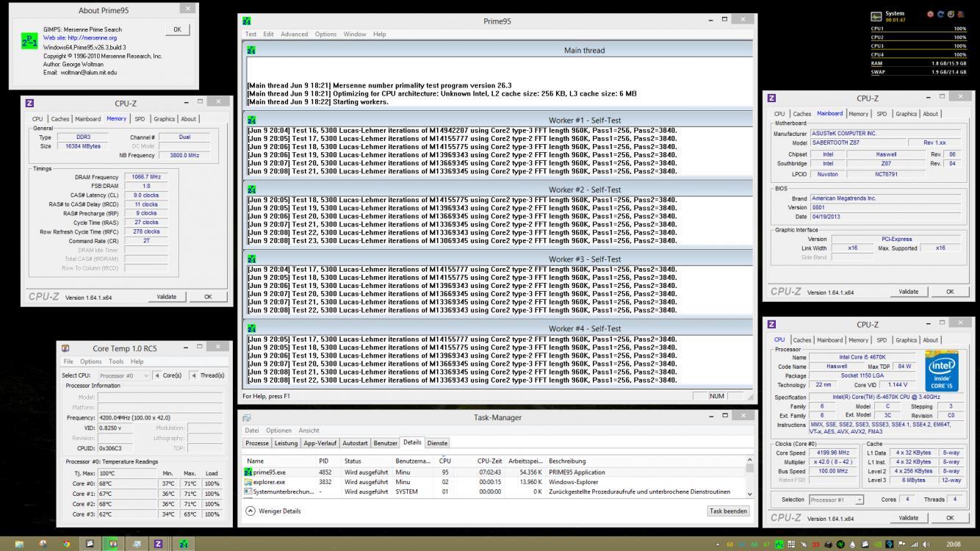Click the Worker #3 Self-Test window icon
The height and width of the screenshot is (551, 980).
[x=251, y=259]
